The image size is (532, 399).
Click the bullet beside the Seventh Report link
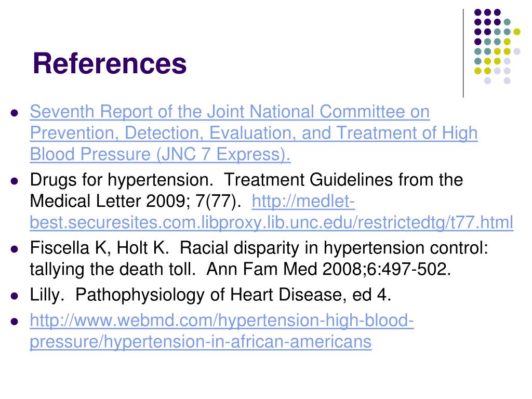(15, 112)
